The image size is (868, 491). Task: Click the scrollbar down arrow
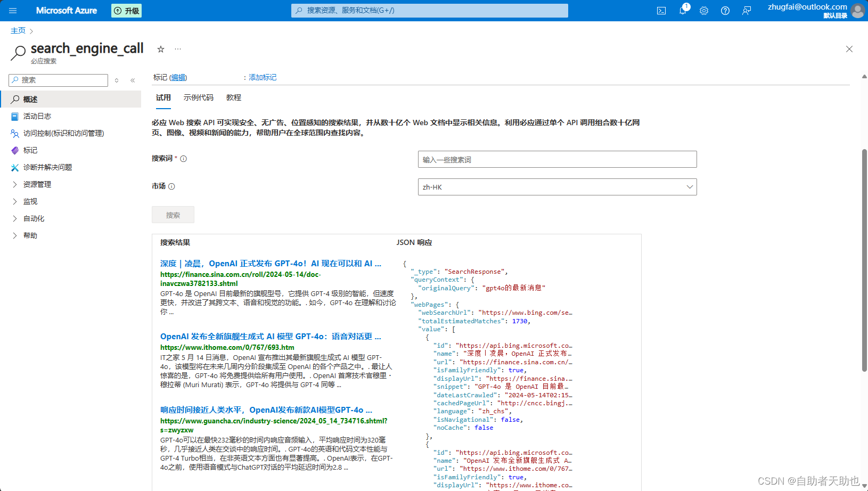pyautogui.click(x=864, y=486)
